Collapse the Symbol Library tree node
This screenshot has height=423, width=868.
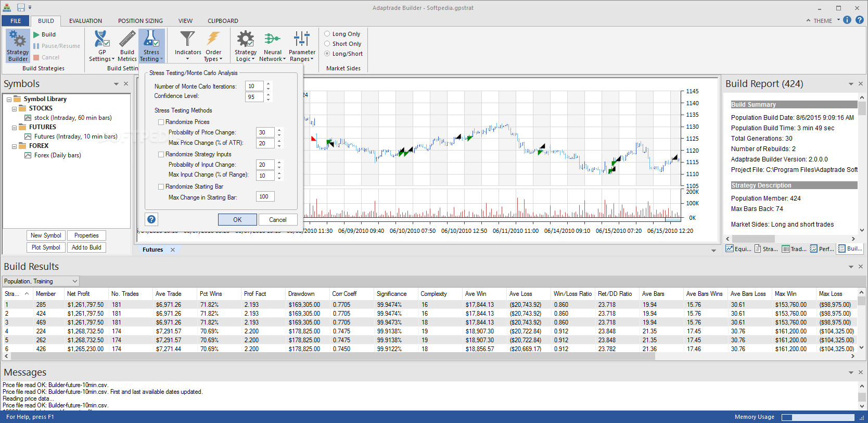[x=9, y=99]
